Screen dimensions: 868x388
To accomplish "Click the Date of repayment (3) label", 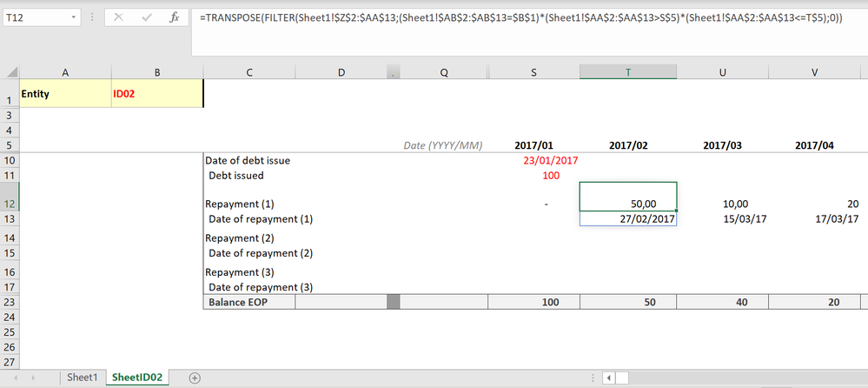I will (x=261, y=287).
